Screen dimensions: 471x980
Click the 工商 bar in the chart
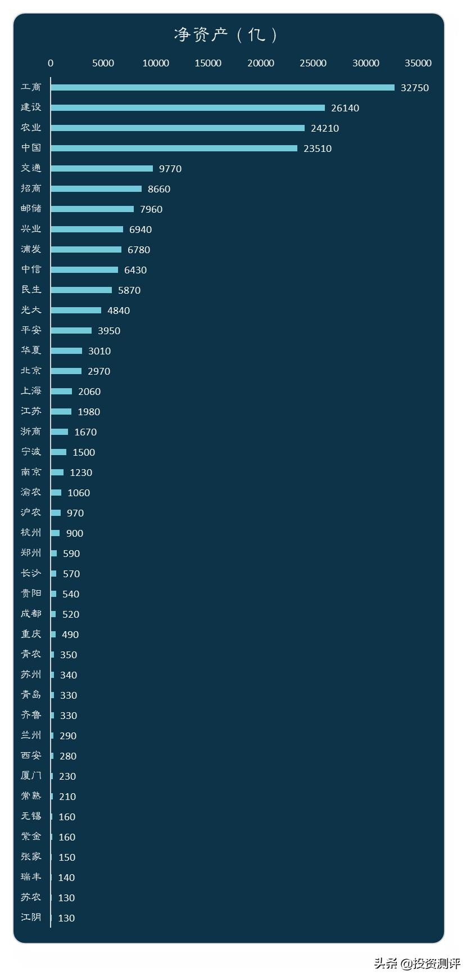[223, 88]
